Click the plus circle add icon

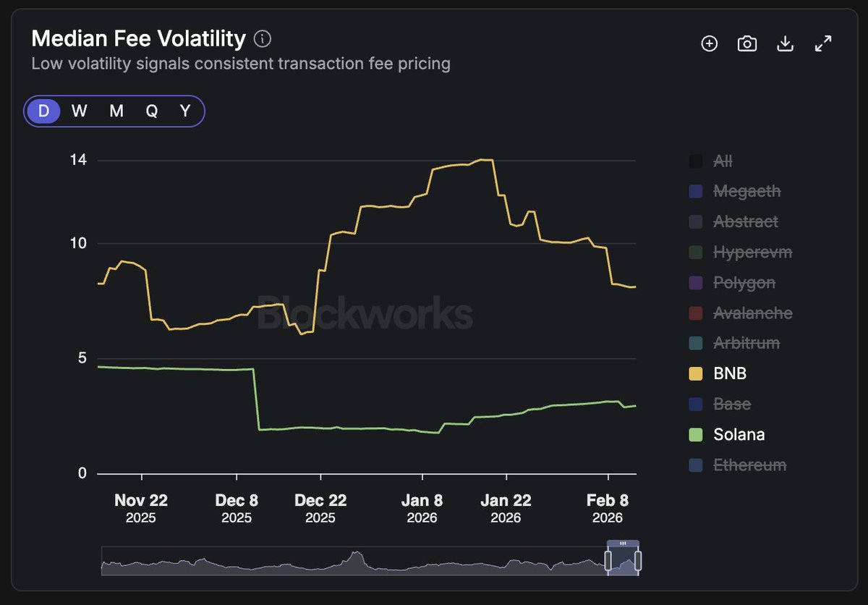[710, 44]
